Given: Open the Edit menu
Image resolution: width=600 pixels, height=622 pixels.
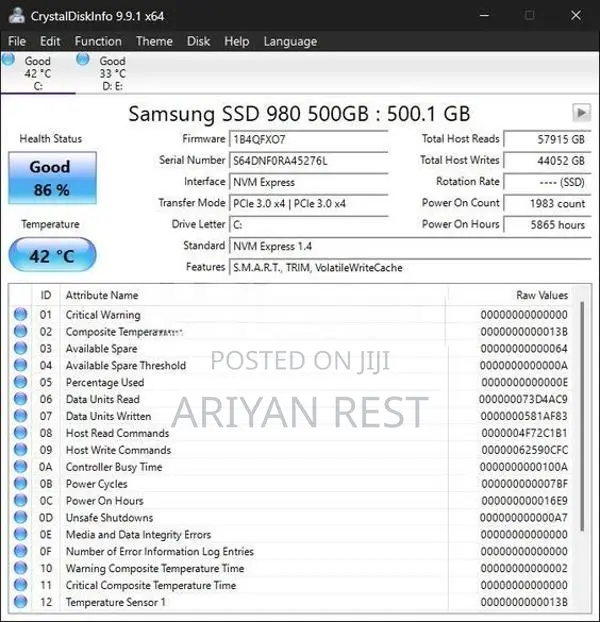Looking at the screenshot, I should [50, 41].
